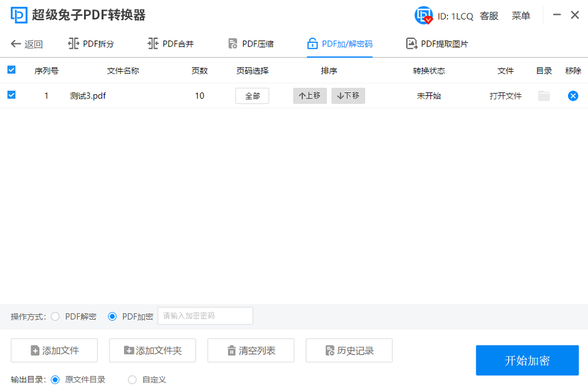Select the PDF解密 radio option
588x392 pixels.
[56, 316]
